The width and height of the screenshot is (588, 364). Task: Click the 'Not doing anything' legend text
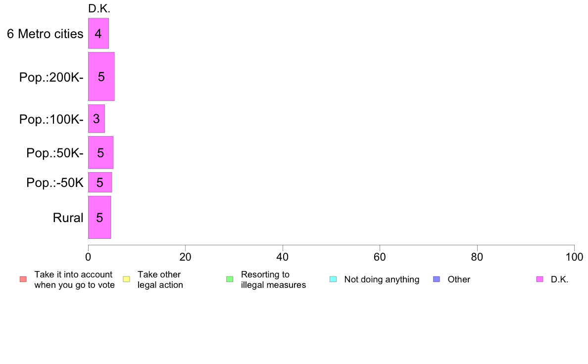pos(382,279)
